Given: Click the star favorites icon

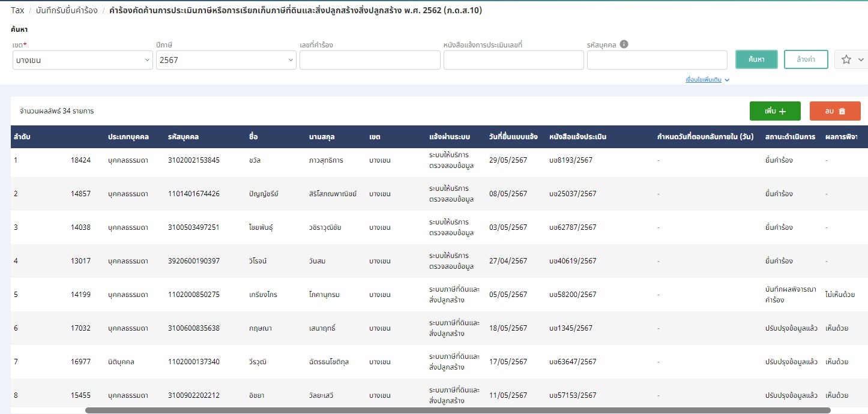Looking at the screenshot, I should 846,59.
